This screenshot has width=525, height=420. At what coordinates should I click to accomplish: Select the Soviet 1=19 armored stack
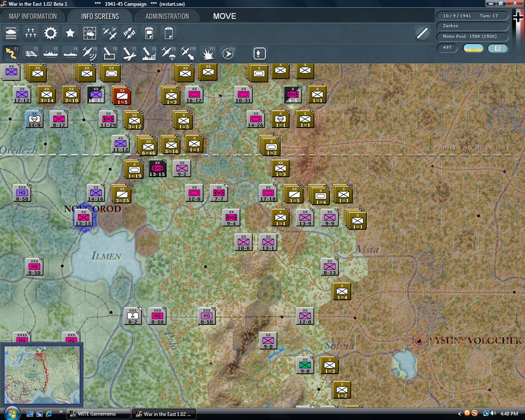pos(134,169)
